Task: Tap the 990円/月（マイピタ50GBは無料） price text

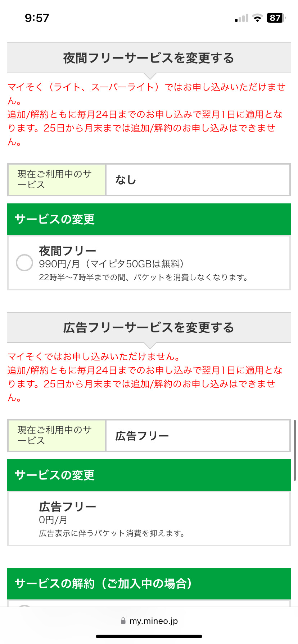Action: tap(112, 264)
